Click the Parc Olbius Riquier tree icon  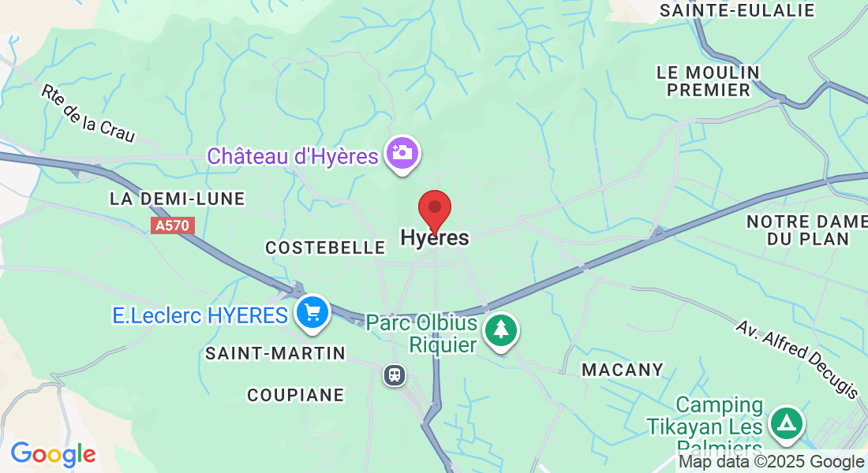500,332
